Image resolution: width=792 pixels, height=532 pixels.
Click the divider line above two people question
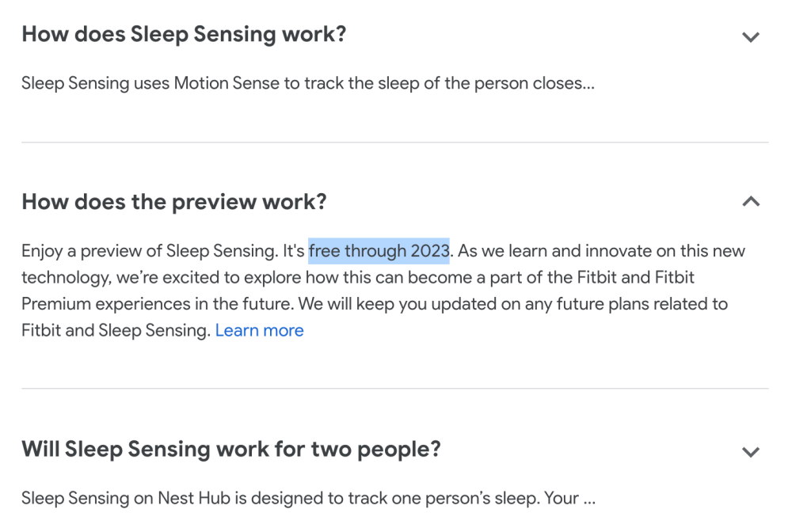coord(394,389)
